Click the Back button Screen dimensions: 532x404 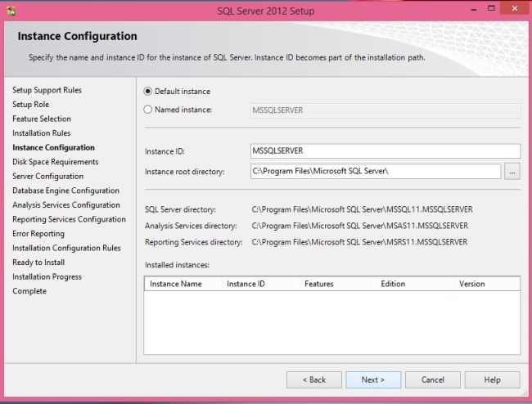tap(313, 380)
